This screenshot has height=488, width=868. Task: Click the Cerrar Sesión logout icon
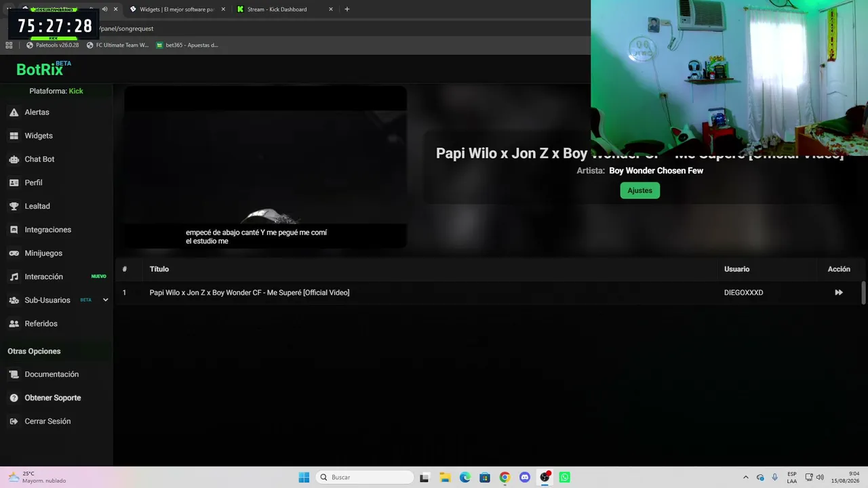point(14,422)
